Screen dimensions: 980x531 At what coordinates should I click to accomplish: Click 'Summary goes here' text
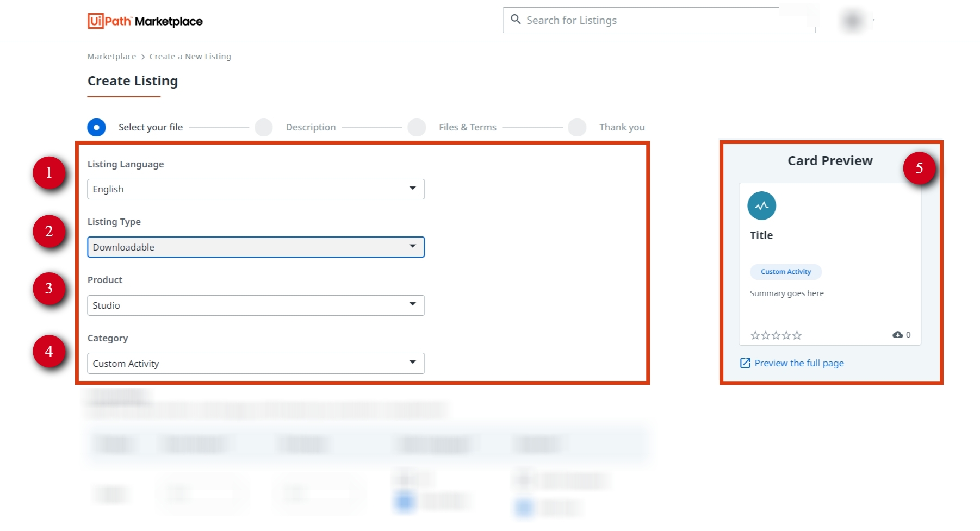pos(786,293)
